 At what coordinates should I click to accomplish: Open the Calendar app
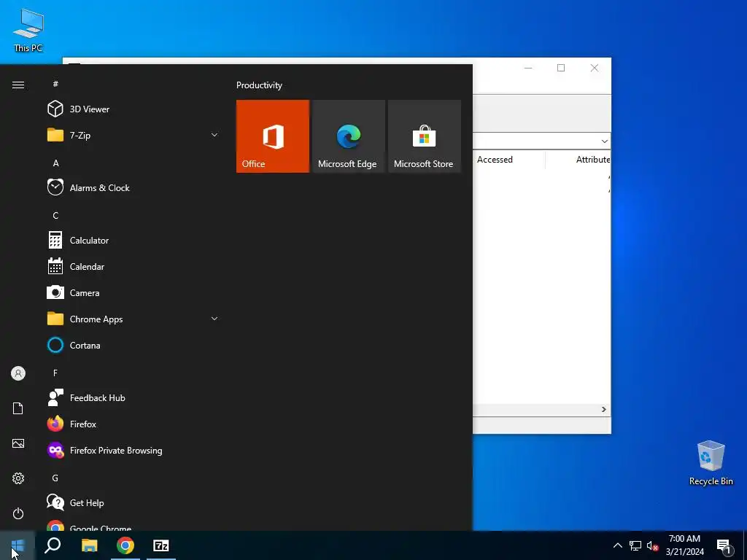pos(132,267)
